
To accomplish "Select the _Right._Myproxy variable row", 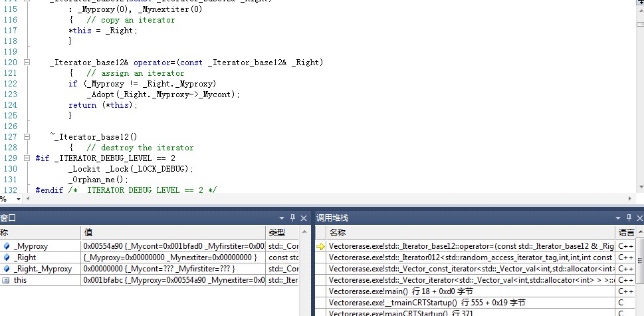I will pyautogui.click(x=150, y=269).
